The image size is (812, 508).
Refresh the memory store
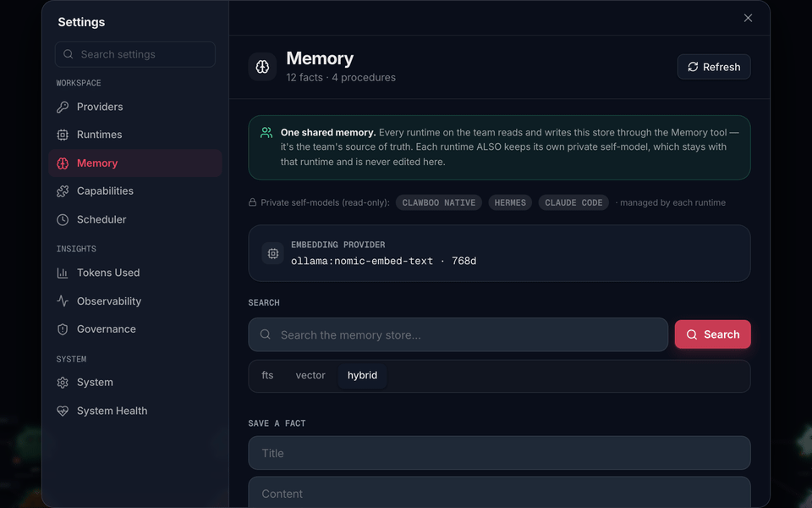tap(714, 67)
